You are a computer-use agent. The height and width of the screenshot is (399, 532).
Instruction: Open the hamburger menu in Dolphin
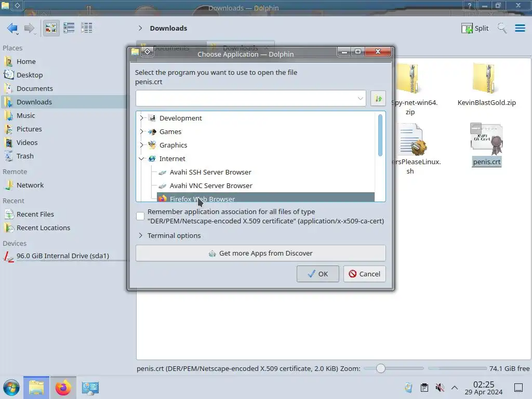point(520,28)
